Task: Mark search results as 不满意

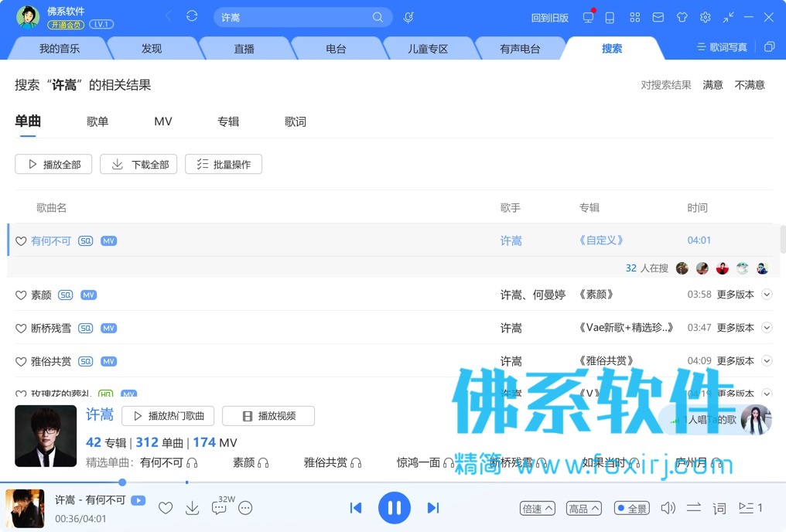Action: tap(750, 84)
